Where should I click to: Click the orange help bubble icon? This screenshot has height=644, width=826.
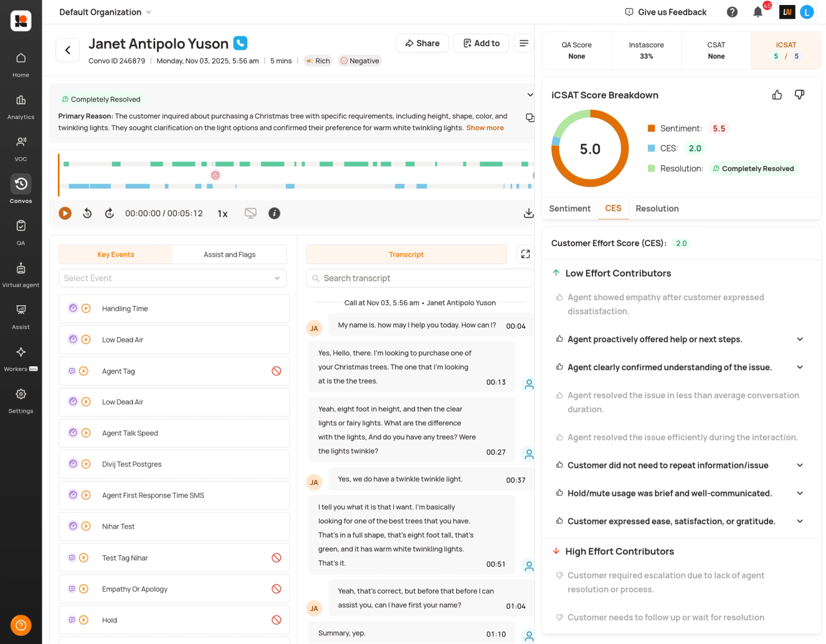[21, 625]
